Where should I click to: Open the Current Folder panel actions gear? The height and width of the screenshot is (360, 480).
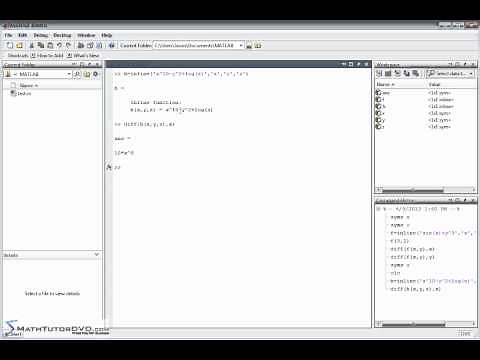pos(96,74)
